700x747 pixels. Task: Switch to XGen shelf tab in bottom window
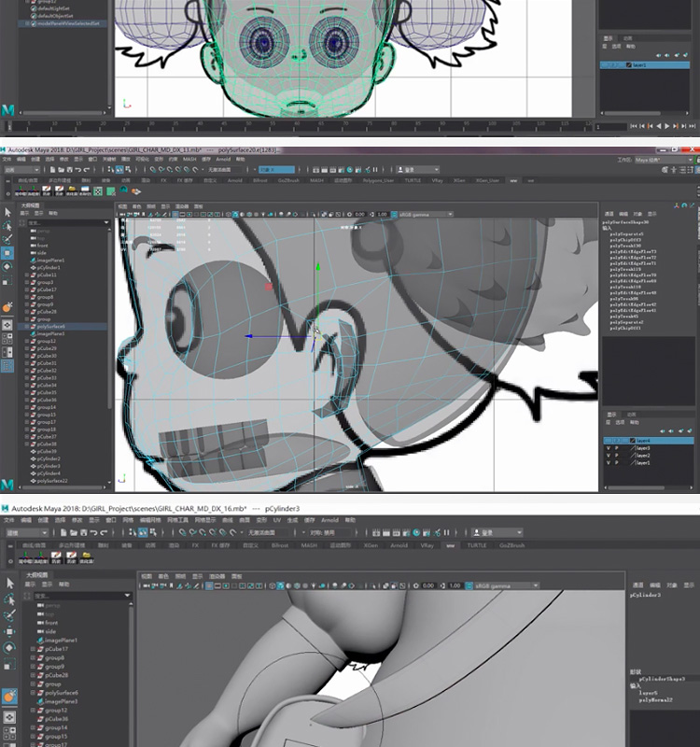coord(371,545)
